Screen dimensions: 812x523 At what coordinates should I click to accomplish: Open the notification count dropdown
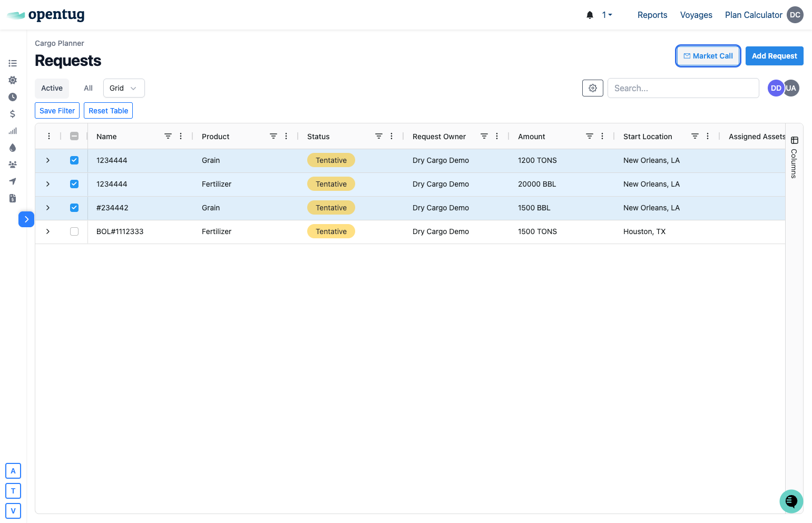607,15
